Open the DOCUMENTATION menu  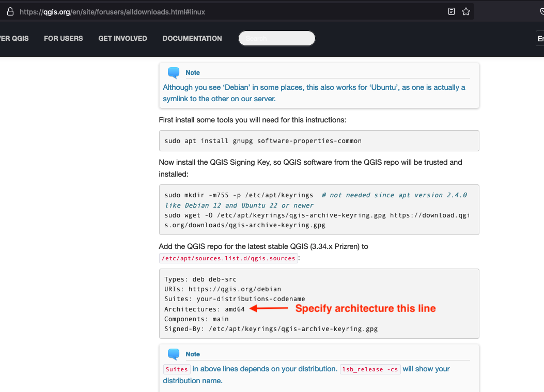(x=192, y=39)
